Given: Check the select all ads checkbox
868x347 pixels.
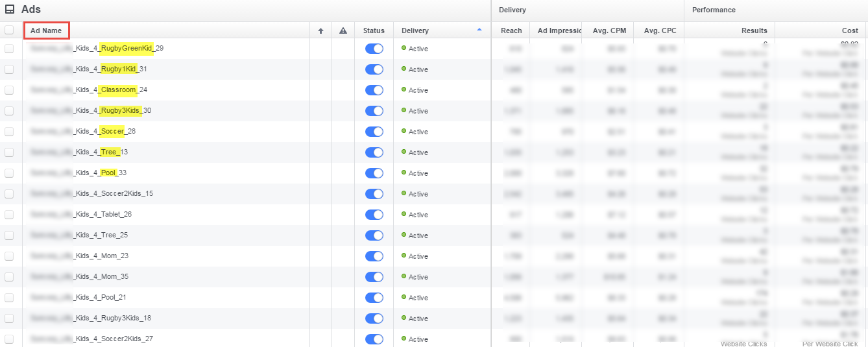Looking at the screenshot, I should click(9, 30).
